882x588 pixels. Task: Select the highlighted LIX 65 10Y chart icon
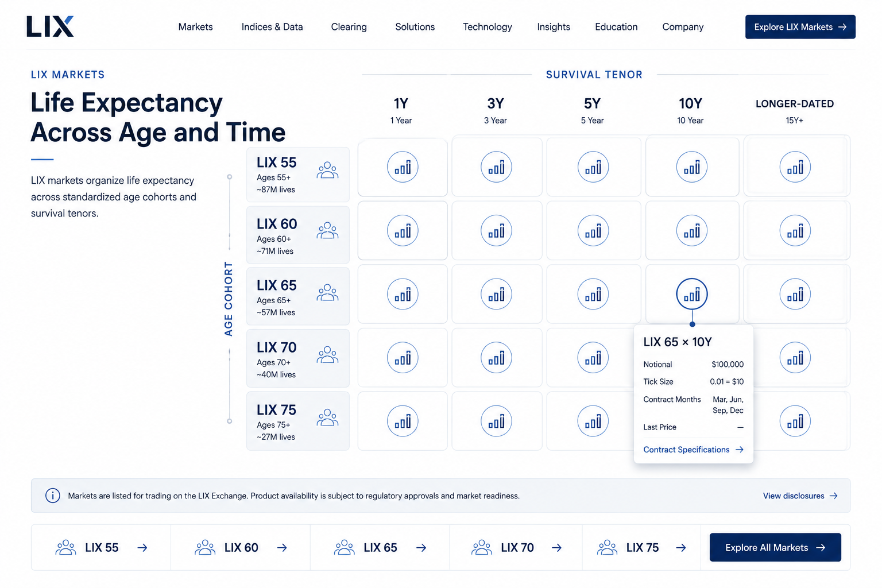pyautogui.click(x=692, y=294)
